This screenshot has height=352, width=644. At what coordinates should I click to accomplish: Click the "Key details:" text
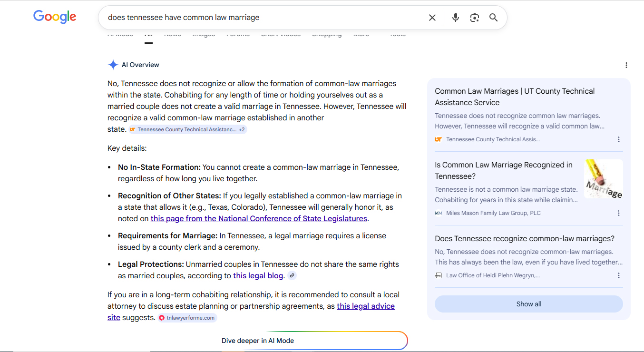click(x=127, y=148)
